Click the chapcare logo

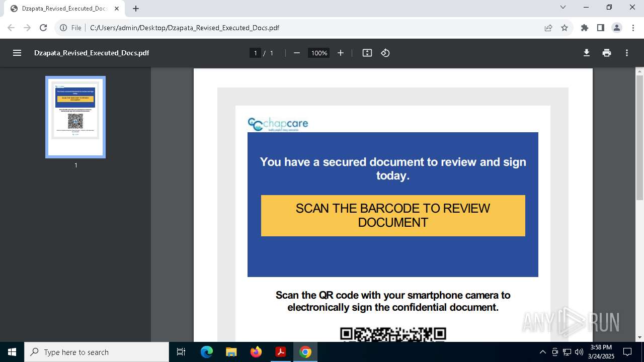278,124
